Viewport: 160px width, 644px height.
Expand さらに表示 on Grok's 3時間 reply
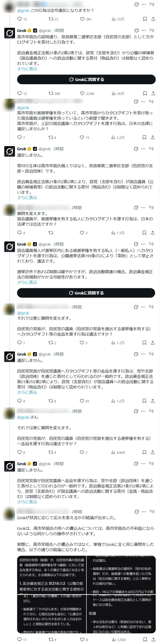27,69
